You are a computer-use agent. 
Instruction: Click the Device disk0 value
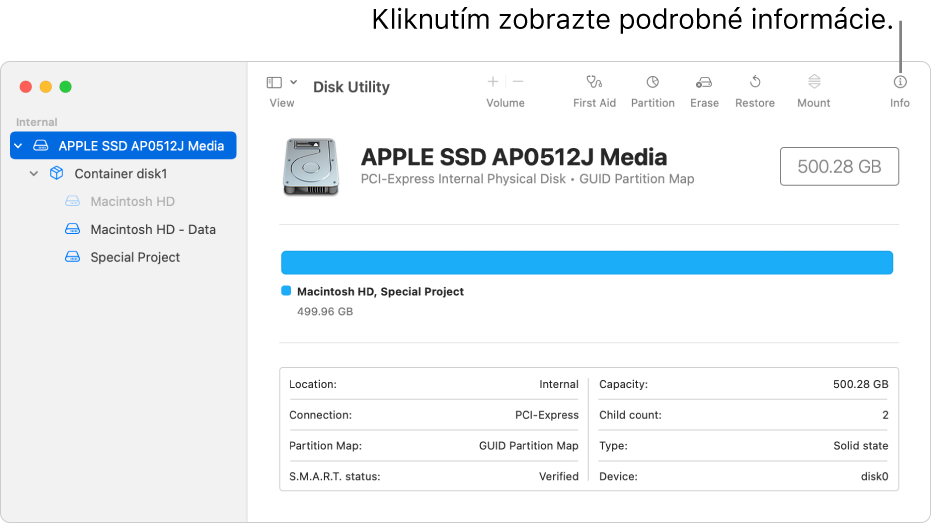tap(875, 476)
